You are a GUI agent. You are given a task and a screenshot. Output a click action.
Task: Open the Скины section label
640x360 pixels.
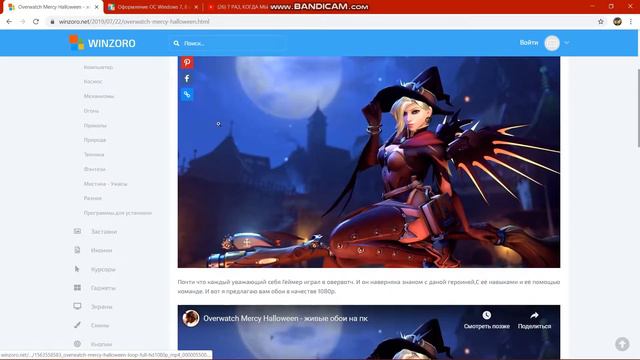click(100, 326)
